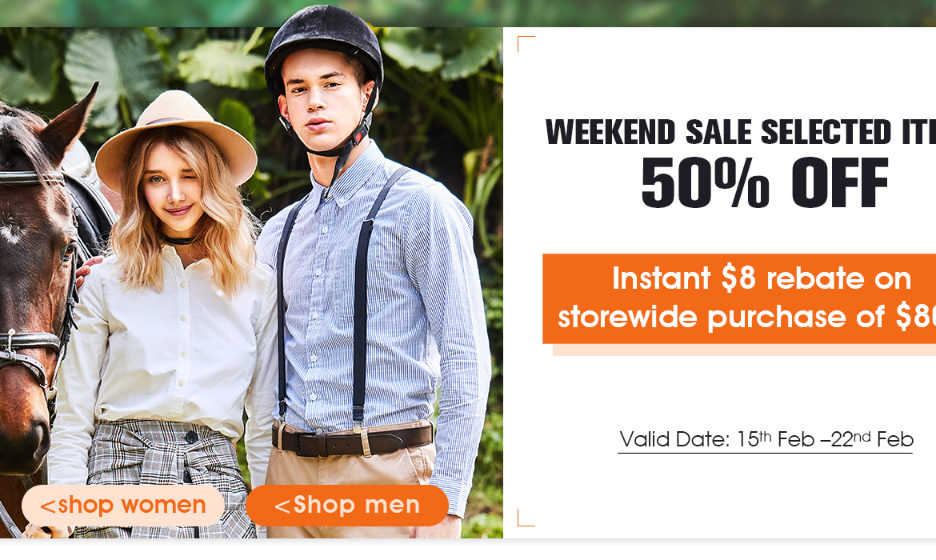
Task: Click the arrow on 'Shop men'
Action: tap(282, 507)
